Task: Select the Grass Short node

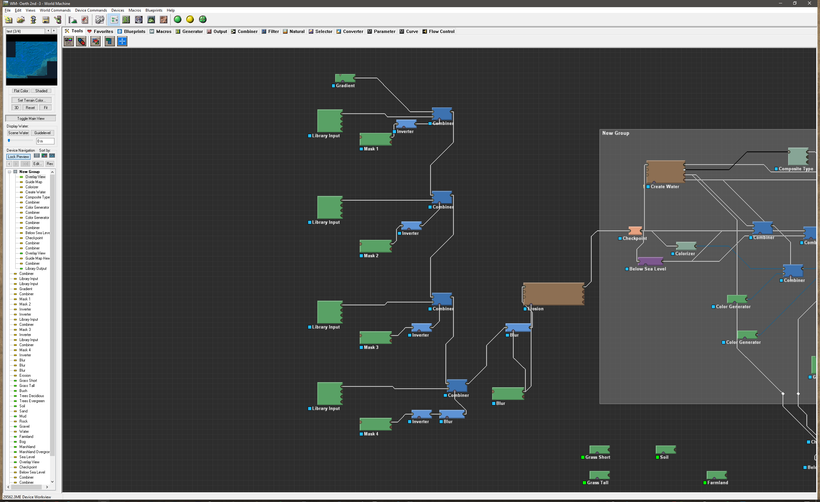Action: (x=599, y=450)
